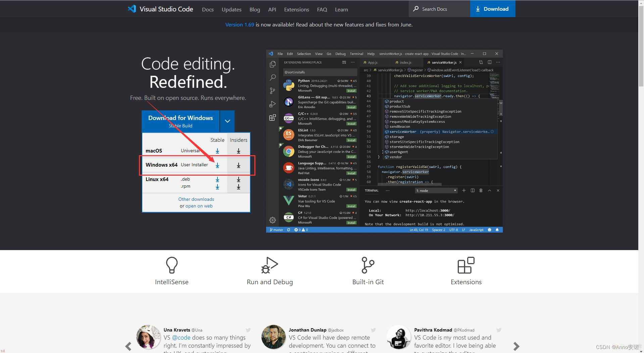Screen dimensions: 644x353
Task: Click the Run and Debug label
Action: point(270,282)
